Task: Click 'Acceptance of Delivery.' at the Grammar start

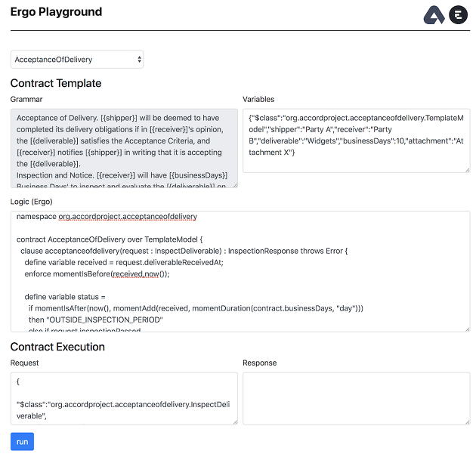Action: tap(57, 118)
